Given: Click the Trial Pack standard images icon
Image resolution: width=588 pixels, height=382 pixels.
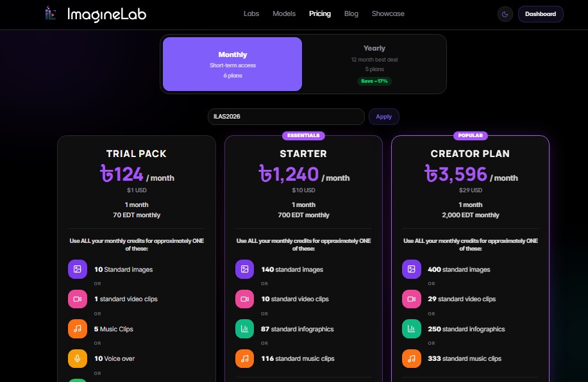Looking at the screenshot, I should (x=77, y=269).
